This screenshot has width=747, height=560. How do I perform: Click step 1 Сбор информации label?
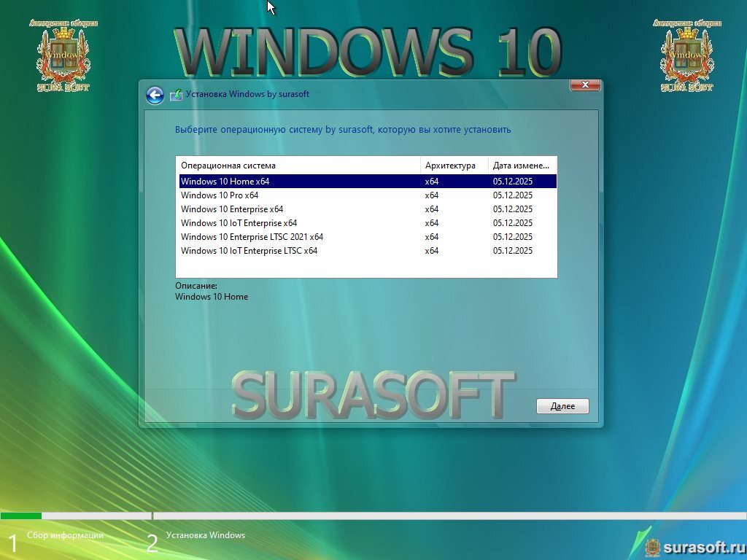pyautogui.click(x=65, y=535)
